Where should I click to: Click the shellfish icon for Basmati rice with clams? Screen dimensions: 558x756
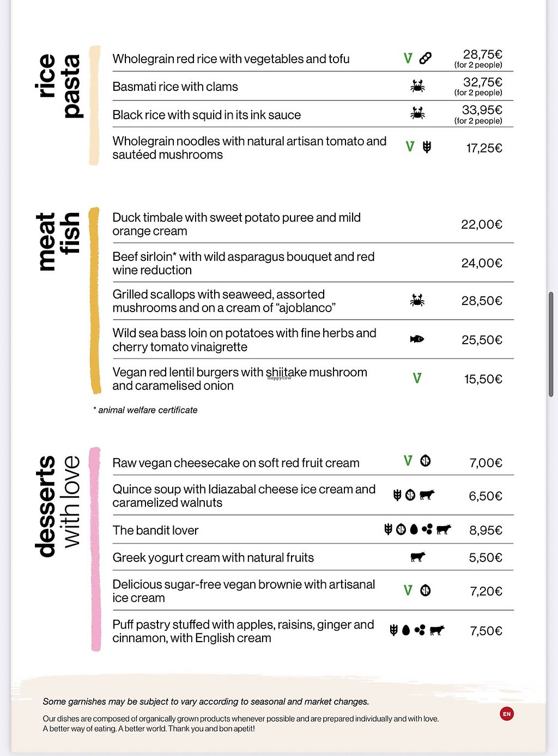click(x=417, y=86)
